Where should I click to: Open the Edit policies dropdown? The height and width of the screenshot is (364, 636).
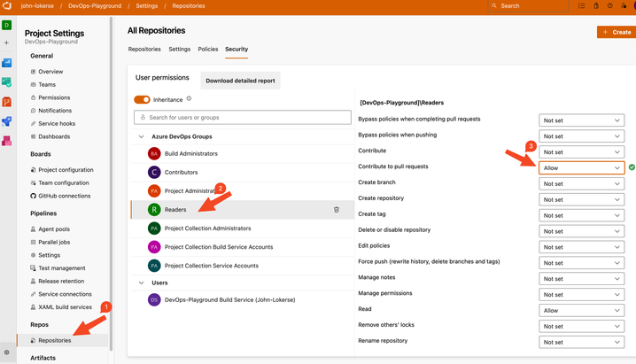click(x=581, y=247)
